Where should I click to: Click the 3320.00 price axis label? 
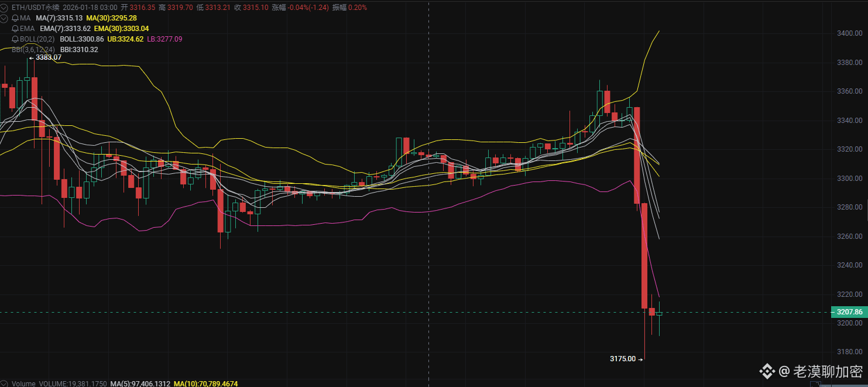tap(850, 149)
